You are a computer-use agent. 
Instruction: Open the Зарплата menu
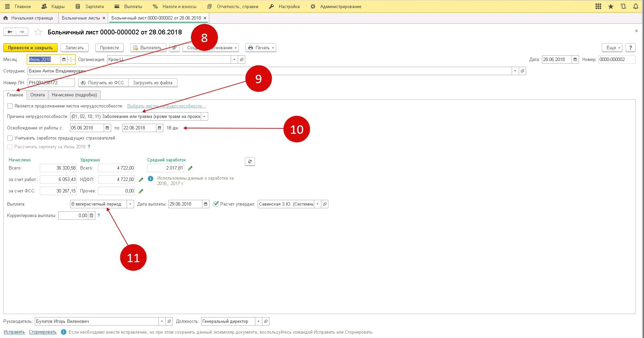point(90,6)
